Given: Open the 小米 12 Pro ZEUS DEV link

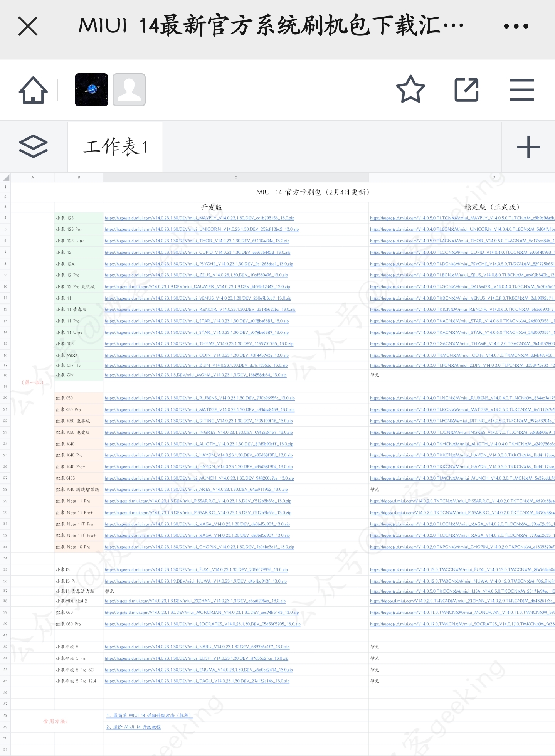Looking at the screenshot, I should click(x=196, y=275).
